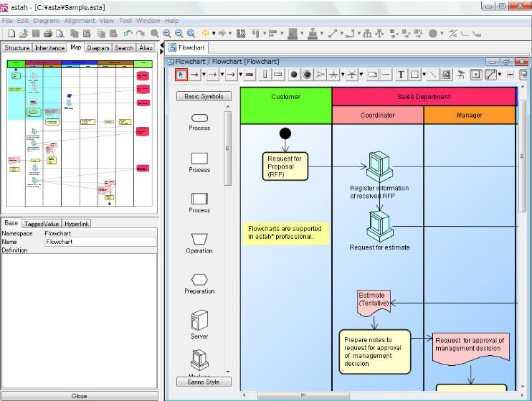Screen dimensions: 532x401
Task: Open the Alignment menu
Action: point(79,21)
